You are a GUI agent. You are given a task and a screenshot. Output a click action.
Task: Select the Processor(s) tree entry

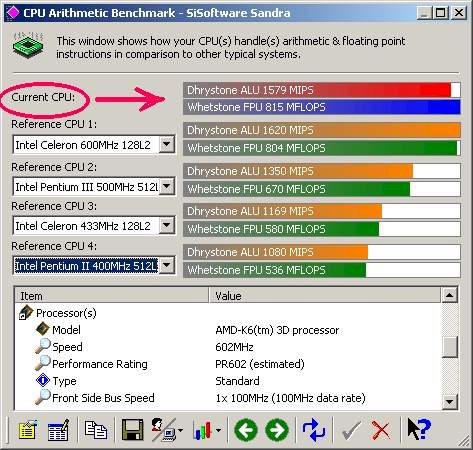[66, 313]
